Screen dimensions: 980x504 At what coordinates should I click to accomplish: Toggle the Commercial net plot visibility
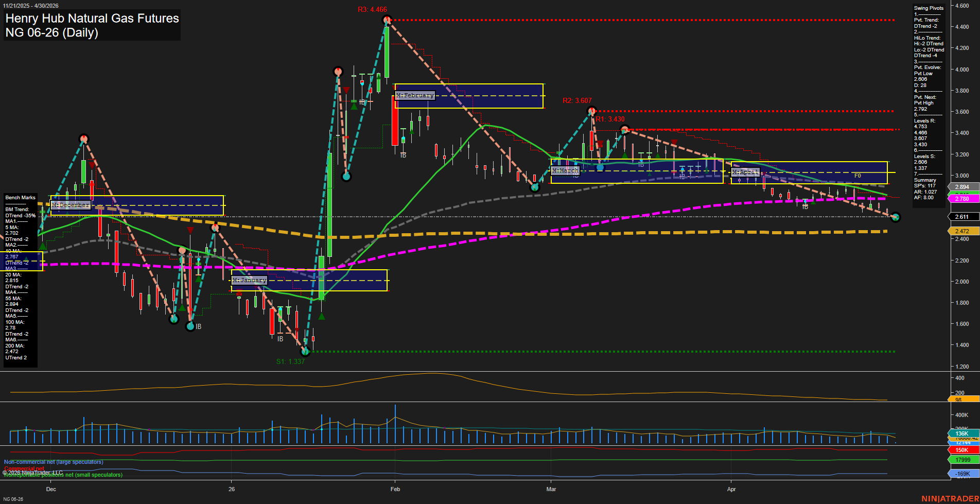(23, 468)
